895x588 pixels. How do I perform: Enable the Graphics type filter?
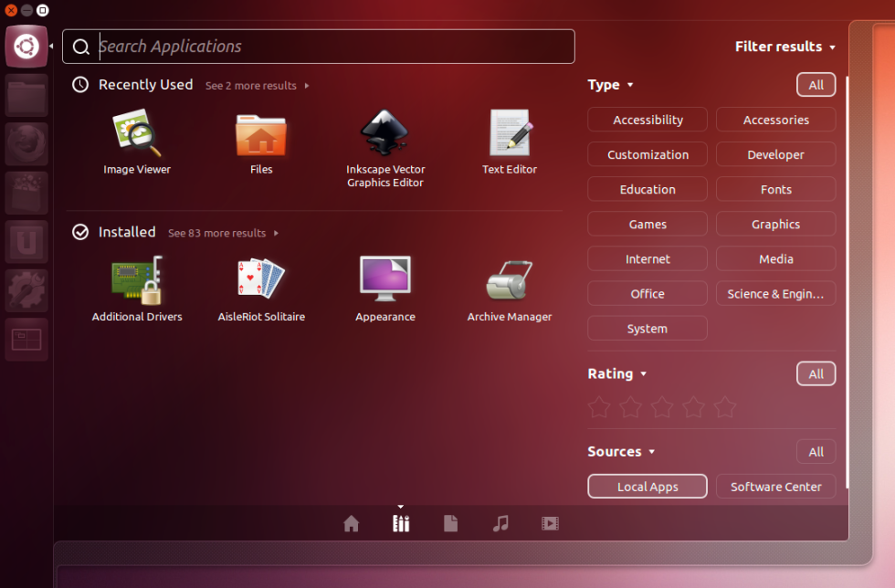(x=775, y=224)
